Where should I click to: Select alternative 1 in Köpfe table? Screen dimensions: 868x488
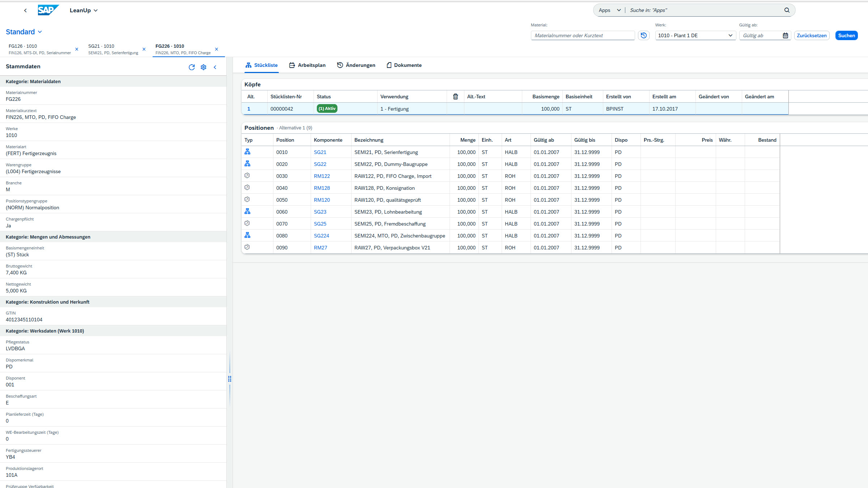249,109
